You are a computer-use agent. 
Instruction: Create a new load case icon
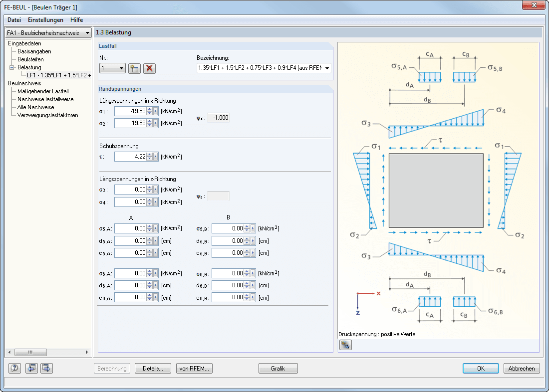134,68
